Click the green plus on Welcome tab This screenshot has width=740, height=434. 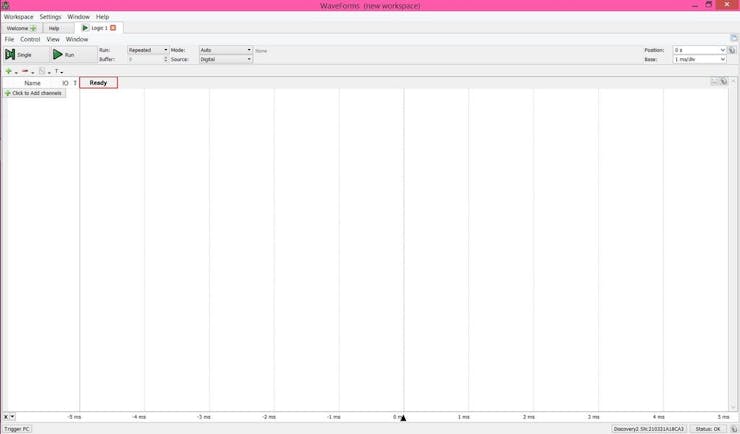pos(33,28)
